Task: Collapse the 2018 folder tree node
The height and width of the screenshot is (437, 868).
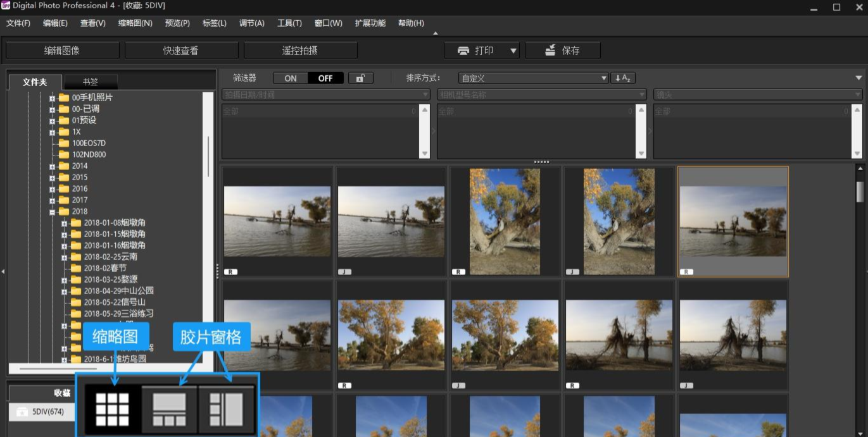Action: tap(53, 212)
